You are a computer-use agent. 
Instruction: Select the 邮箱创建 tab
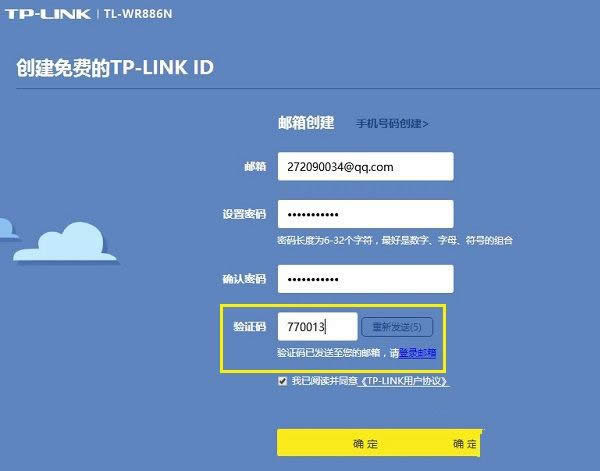point(305,123)
